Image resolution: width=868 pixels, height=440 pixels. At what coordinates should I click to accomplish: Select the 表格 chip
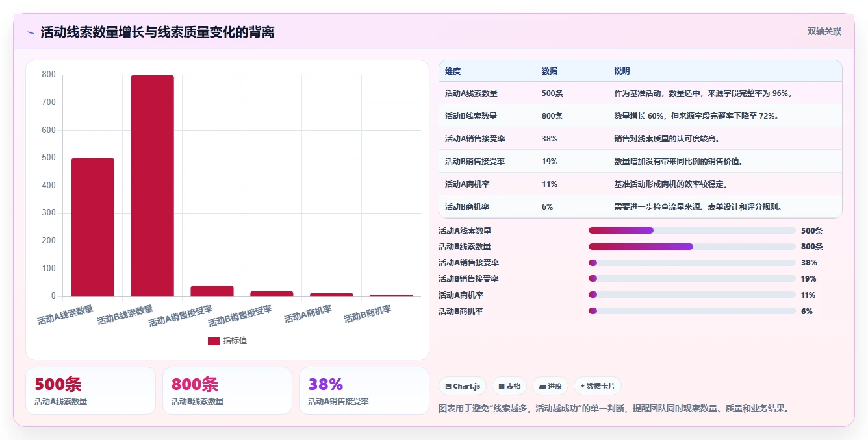coord(509,386)
